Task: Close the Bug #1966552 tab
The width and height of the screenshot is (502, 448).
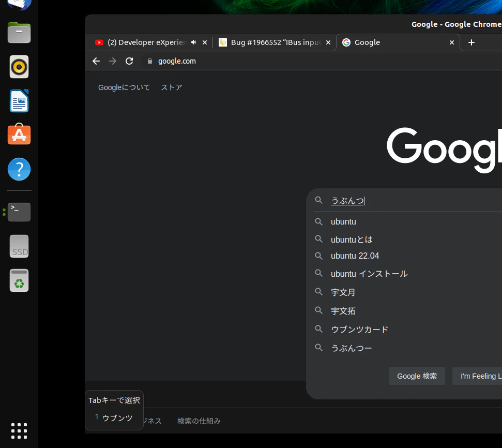Action: pyautogui.click(x=328, y=42)
